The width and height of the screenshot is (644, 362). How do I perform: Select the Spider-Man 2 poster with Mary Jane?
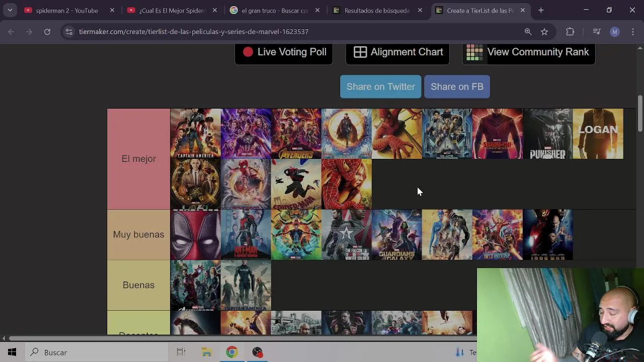[x=347, y=184]
